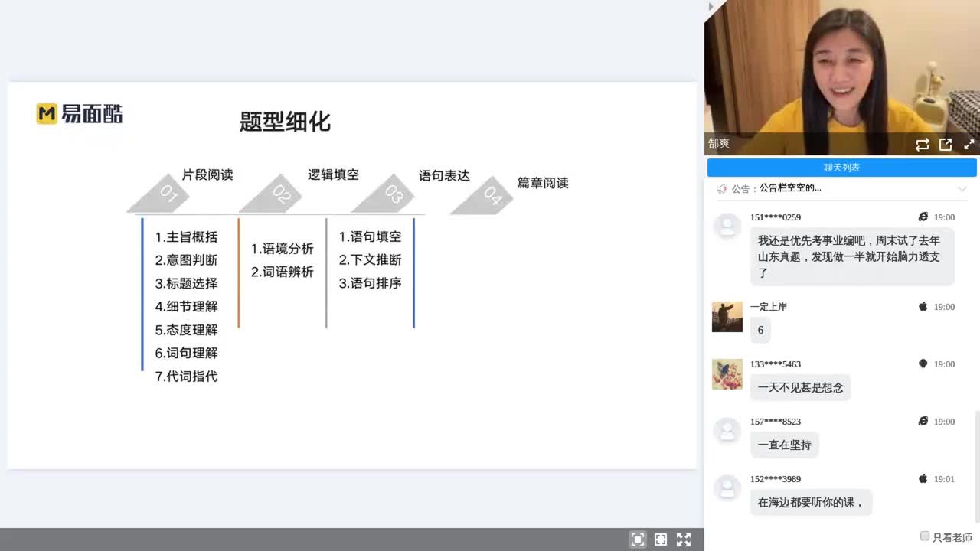Click the message bubble about 山东真题
980x551 pixels.
[x=852, y=256]
